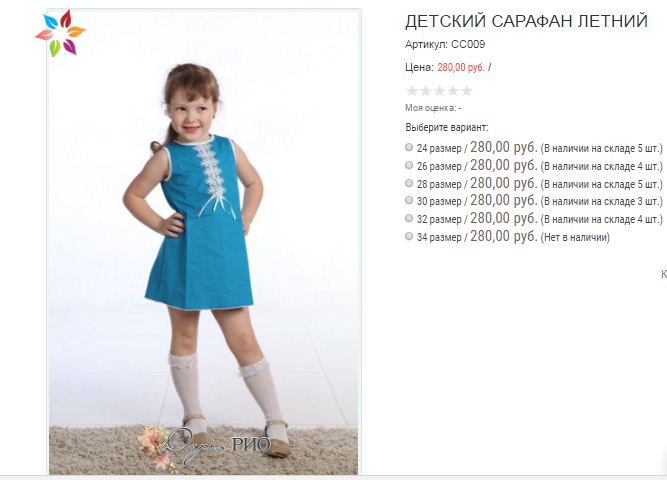Screen dimensions: 667x480
Task: Open the main sundress product photo
Action: [203, 241]
